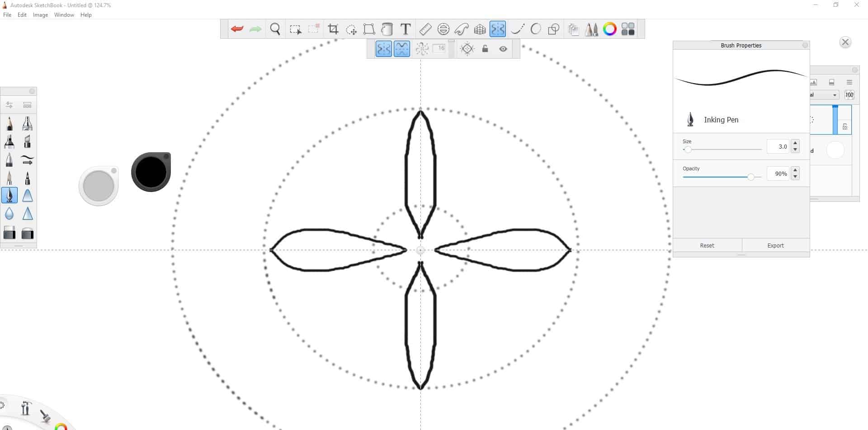Viewport: 868px width, 430px height.
Task: Select the Crop tool
Action: (333, 29)
